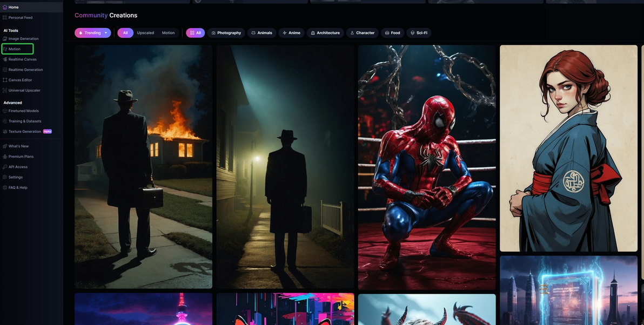Open man watching burning house image

[x=143, y=167]
